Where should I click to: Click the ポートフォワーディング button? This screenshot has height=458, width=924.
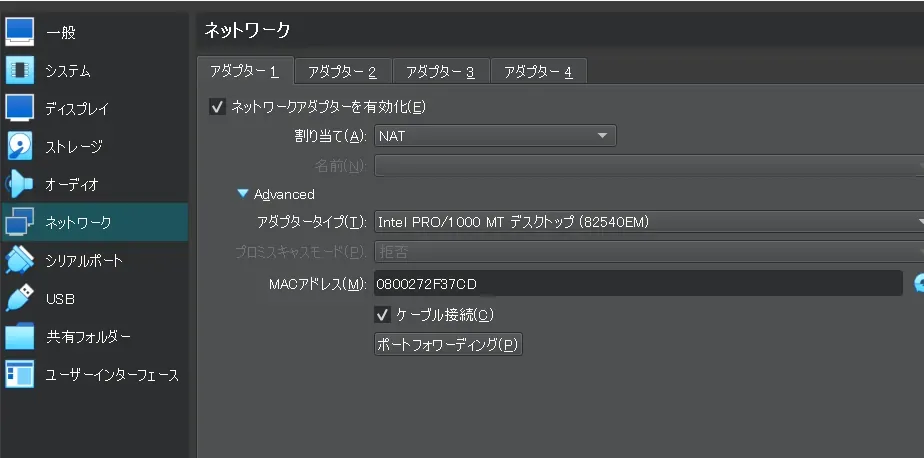click(448, 345)
